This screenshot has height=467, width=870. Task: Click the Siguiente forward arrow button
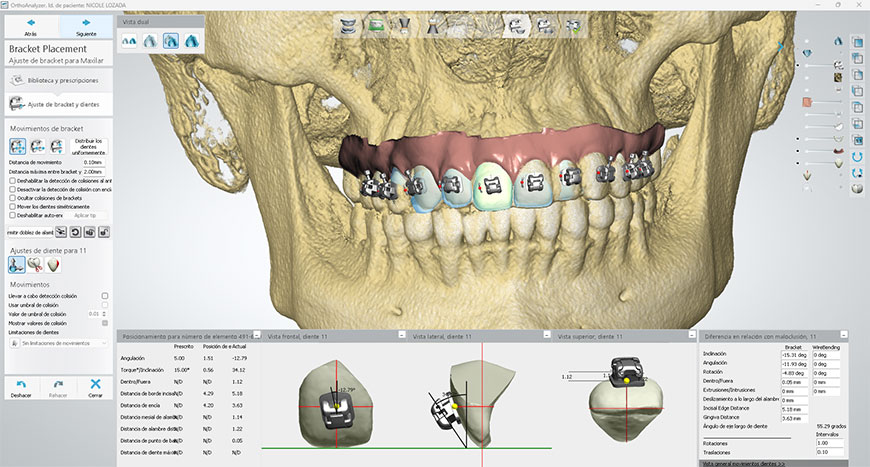86,24
